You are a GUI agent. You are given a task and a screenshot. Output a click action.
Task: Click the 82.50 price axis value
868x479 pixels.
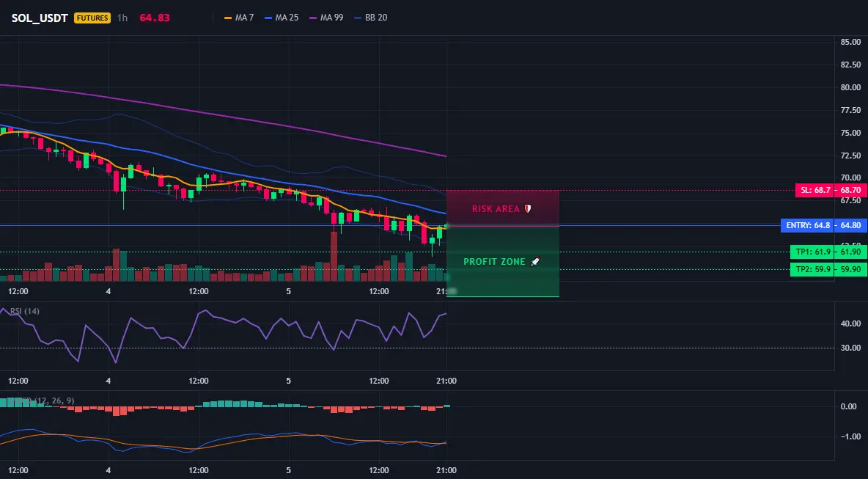point(850,65)
